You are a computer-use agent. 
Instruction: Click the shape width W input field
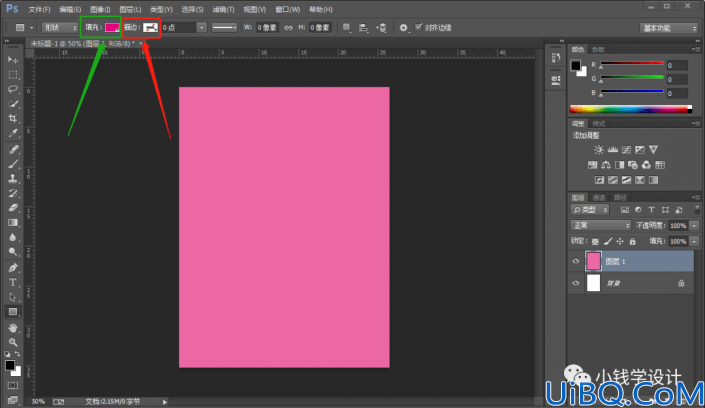[x=267, y=28]
